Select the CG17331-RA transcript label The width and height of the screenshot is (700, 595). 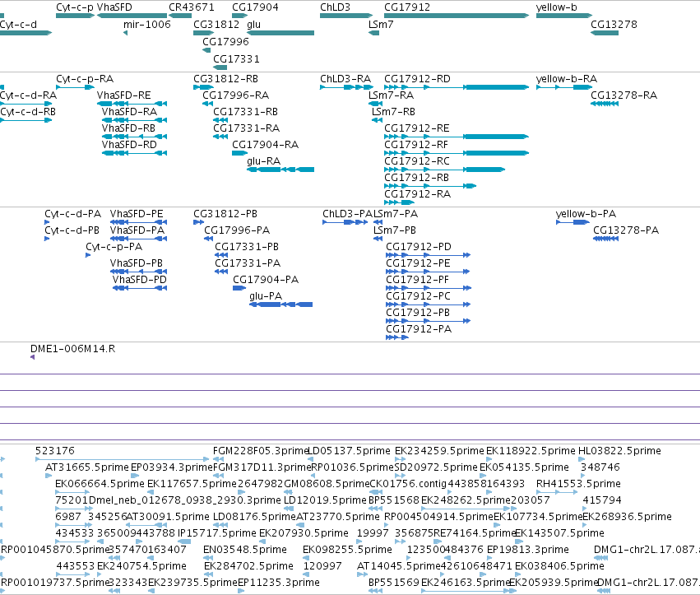click(247, 128)
